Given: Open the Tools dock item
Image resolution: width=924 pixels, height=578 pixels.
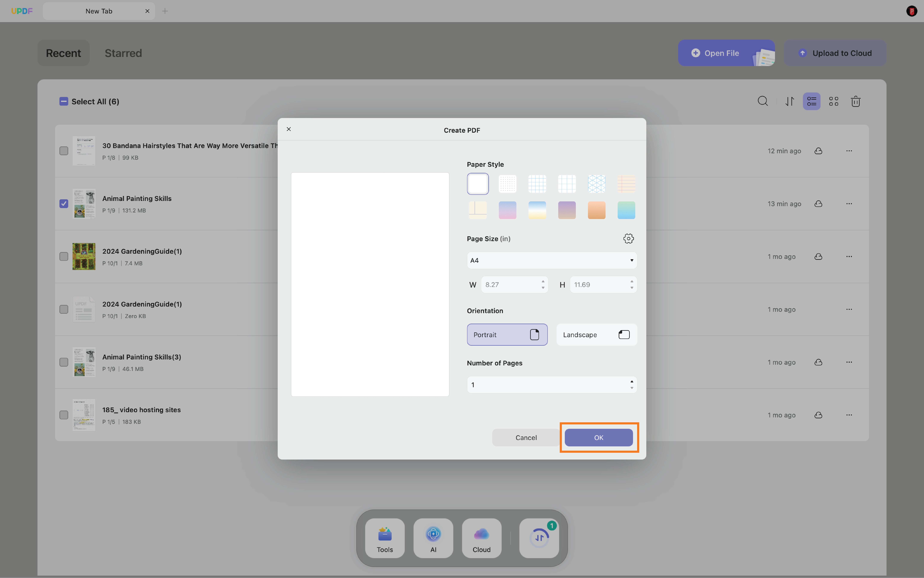Looking at the screenshot, I should click(x=385, y=538).
